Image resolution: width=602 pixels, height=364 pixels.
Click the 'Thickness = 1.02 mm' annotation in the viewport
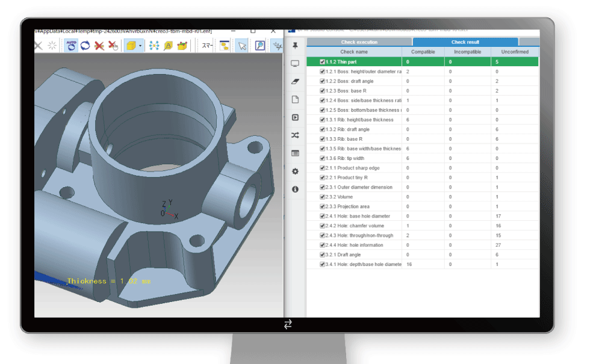(x=109, y=281)
